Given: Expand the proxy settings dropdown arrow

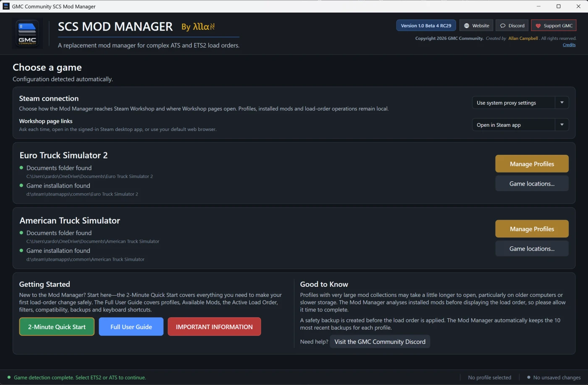Looking at the screenshot, I should pyautogui.click(x=562, y=103).
